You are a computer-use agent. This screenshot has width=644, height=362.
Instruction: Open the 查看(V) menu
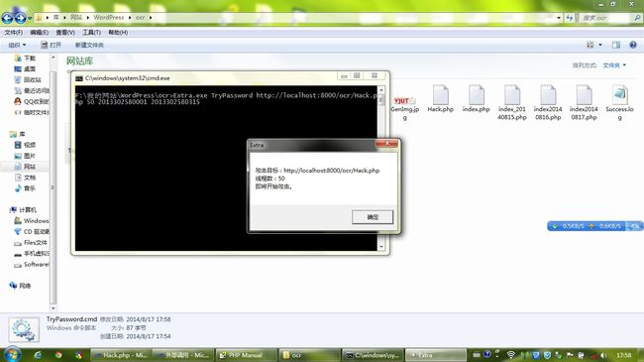(x=65, y=32)
